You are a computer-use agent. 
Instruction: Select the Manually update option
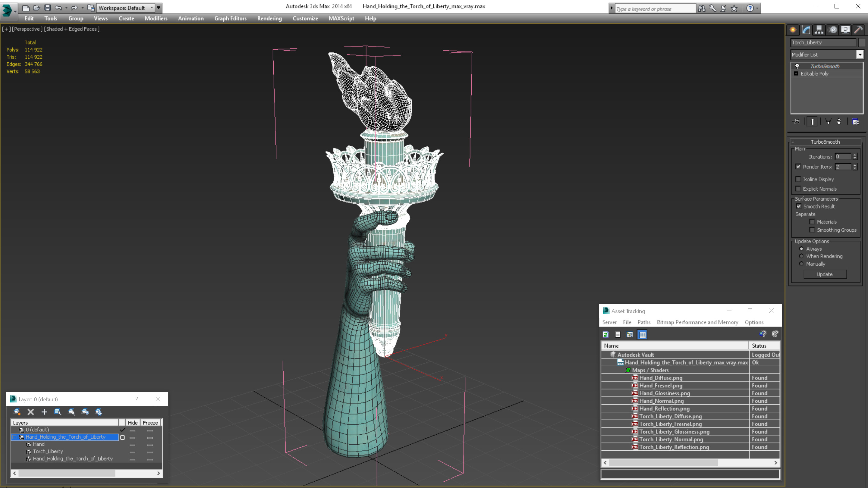[x=802, y=264]
